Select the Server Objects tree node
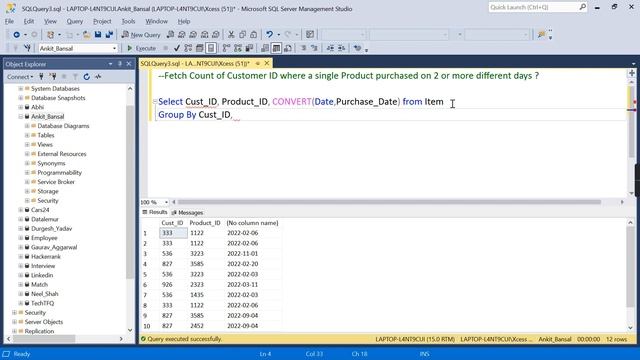Screen dimensions: 640x360 tap(44, 322)
